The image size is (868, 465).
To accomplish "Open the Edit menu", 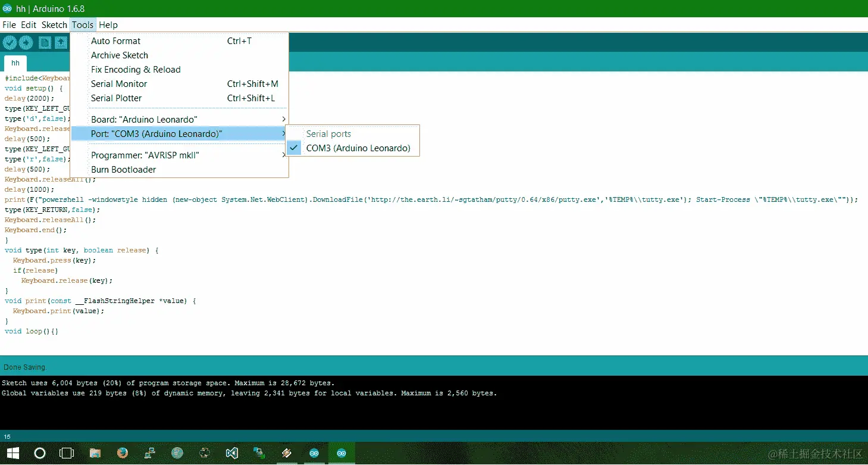I will (29, 25).
